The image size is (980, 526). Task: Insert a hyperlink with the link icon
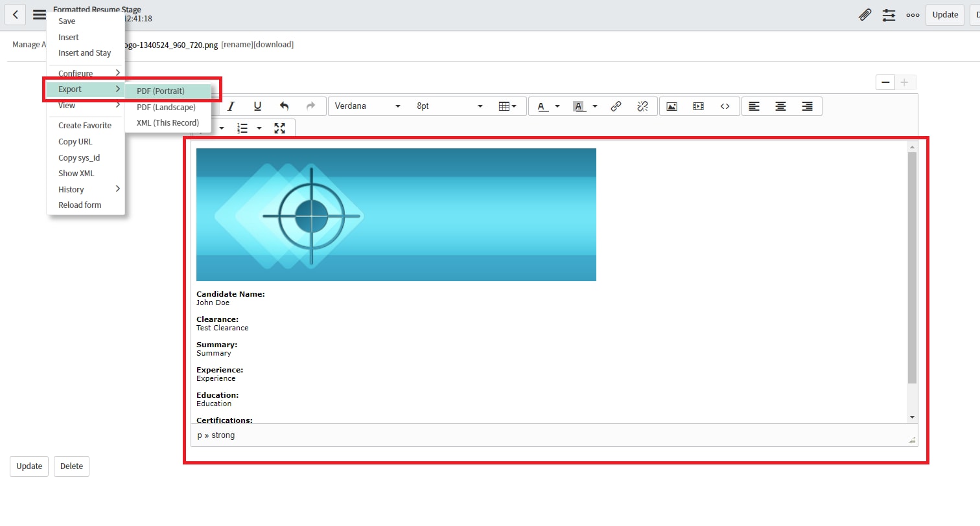(616, 106)
